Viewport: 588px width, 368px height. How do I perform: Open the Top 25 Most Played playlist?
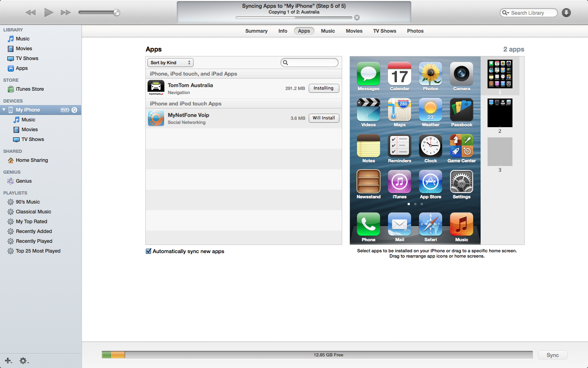click(x=38, y=251)
